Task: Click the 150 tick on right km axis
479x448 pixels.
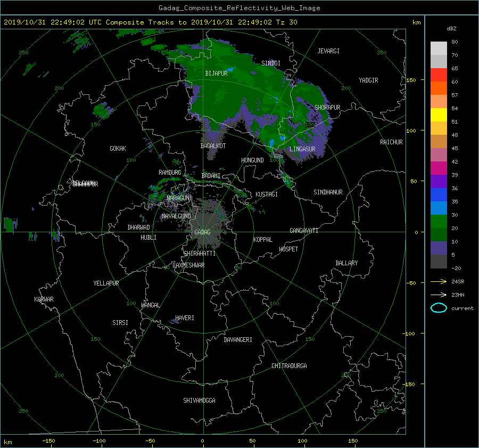Action: tap(411, 80)
